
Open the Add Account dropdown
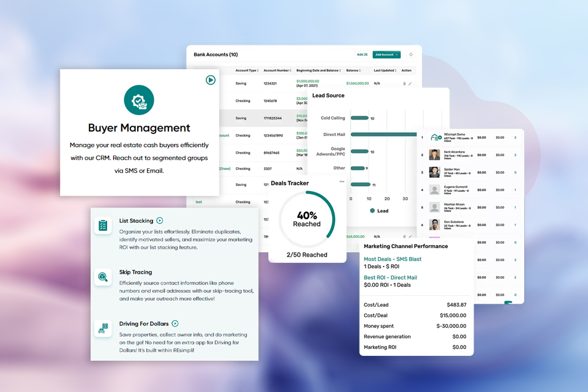(386, 55)
